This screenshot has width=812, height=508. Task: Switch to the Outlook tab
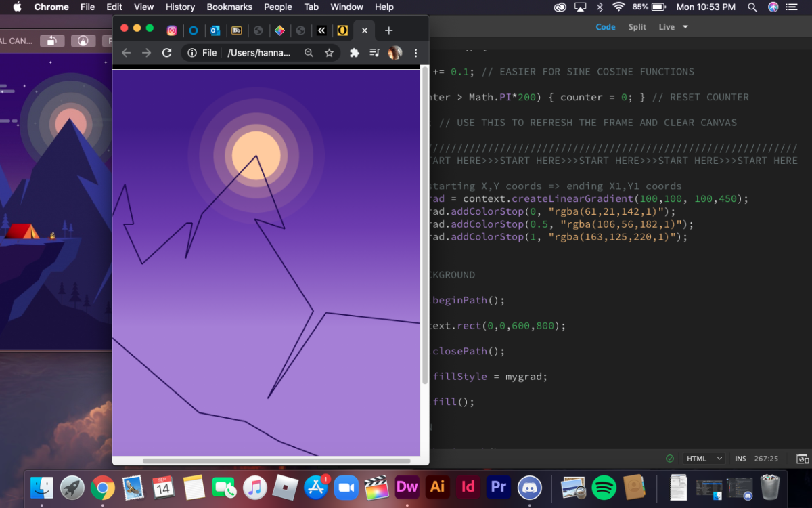(215, 30)
